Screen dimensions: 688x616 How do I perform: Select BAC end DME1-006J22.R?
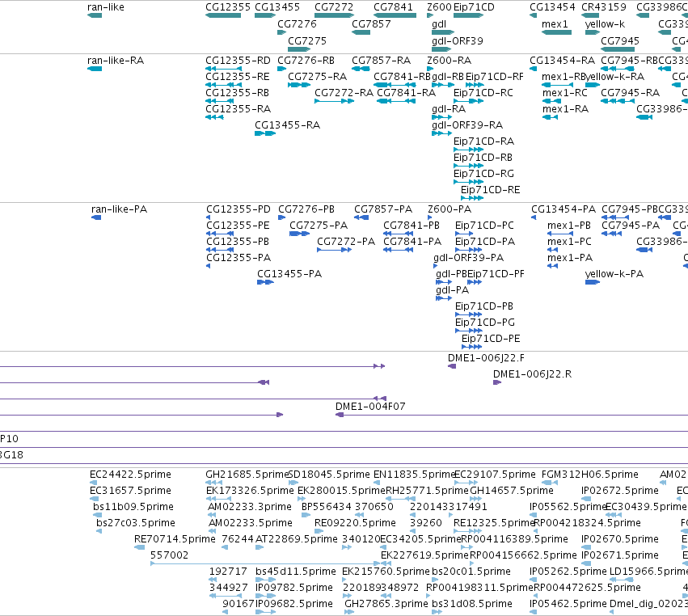pyautogui.click(x=532, y=374)
